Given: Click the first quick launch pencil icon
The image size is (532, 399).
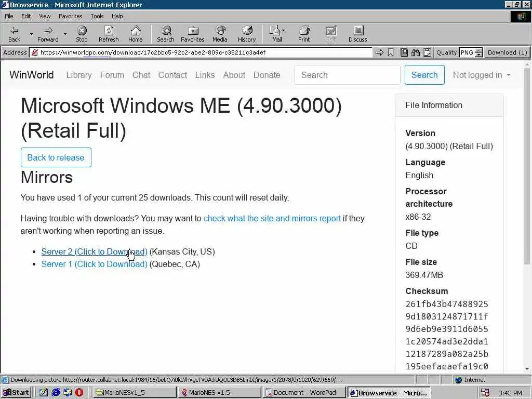Looking at the screenshot, I should [x=44, y=392].
